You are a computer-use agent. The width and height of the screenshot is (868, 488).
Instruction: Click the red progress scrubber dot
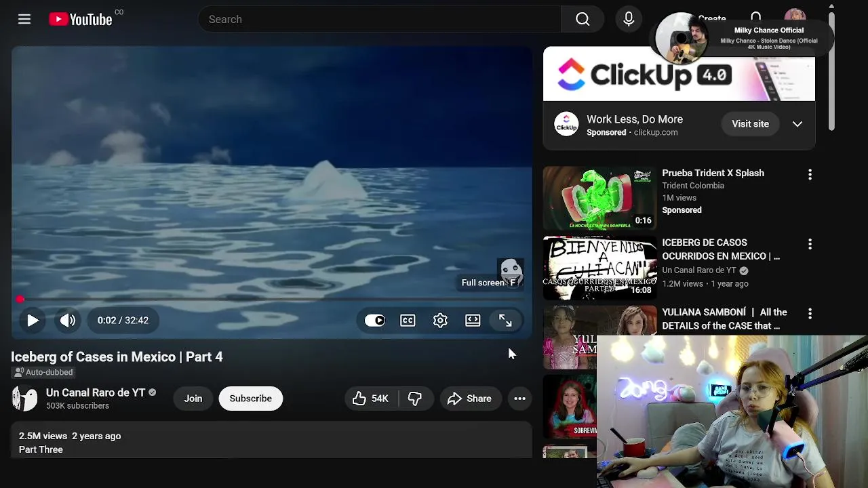tap(20, 299)
